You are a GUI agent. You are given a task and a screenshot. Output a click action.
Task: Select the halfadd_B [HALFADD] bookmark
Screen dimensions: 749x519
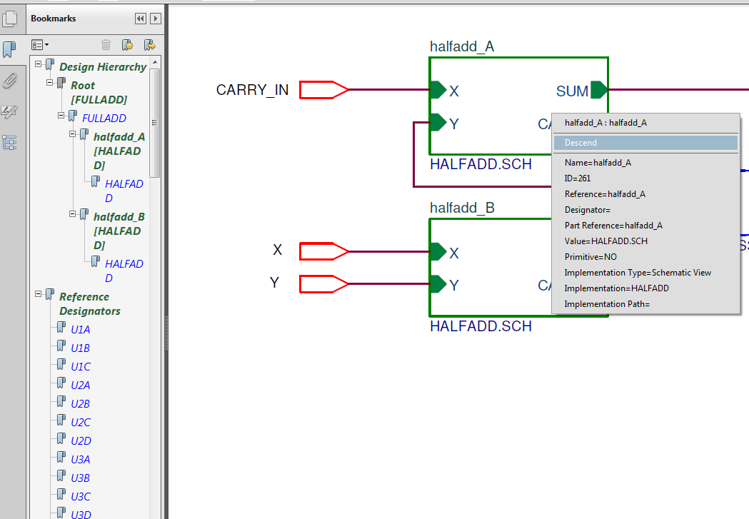tap(119, 231)
